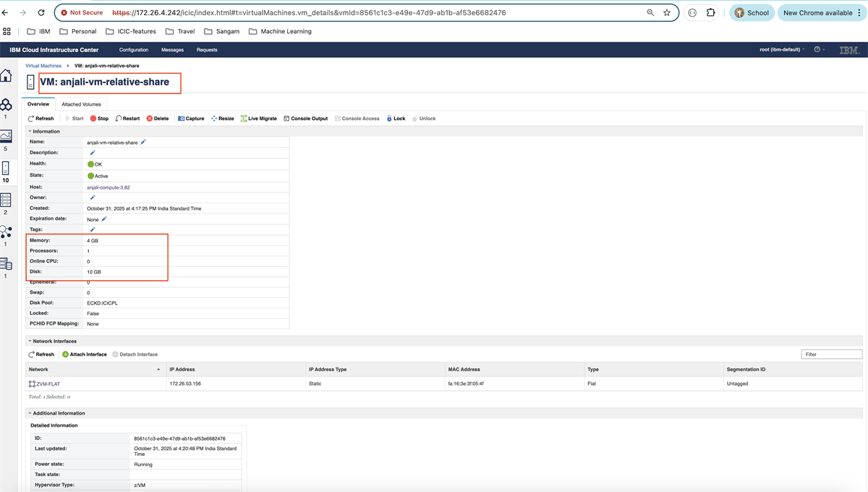Viewport: 868px width, 492px height.
Task: Stop the virtual machine
Action: pos(99,119)
